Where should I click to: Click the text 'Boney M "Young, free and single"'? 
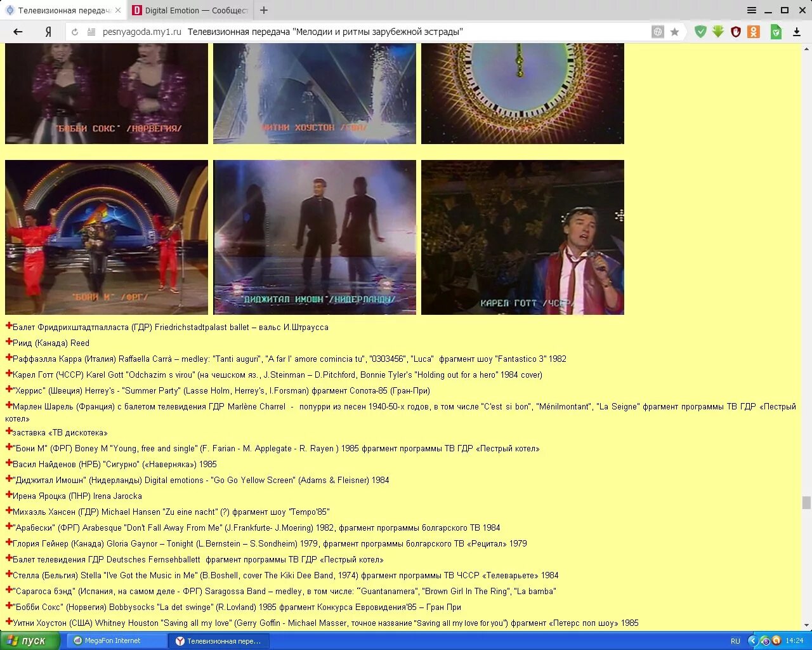tap(136, 449)
